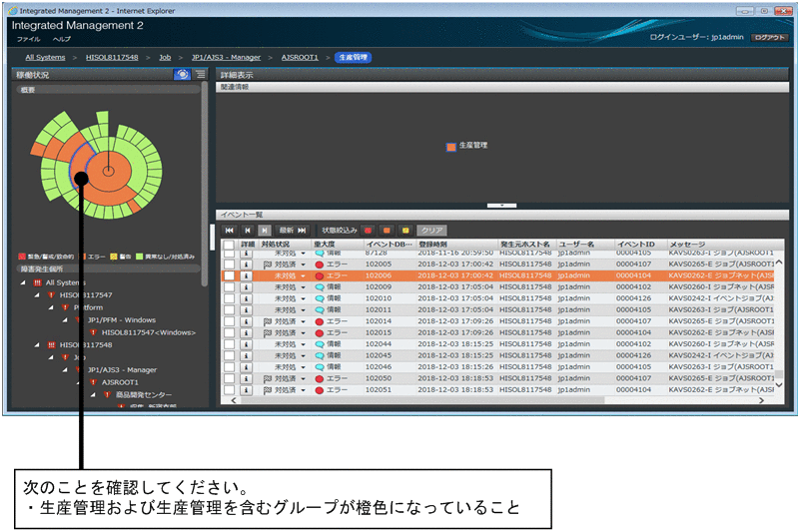Viewport: 802px width, 532px height.
Task: Open details icon for event 102010
Action: [247, 298]
